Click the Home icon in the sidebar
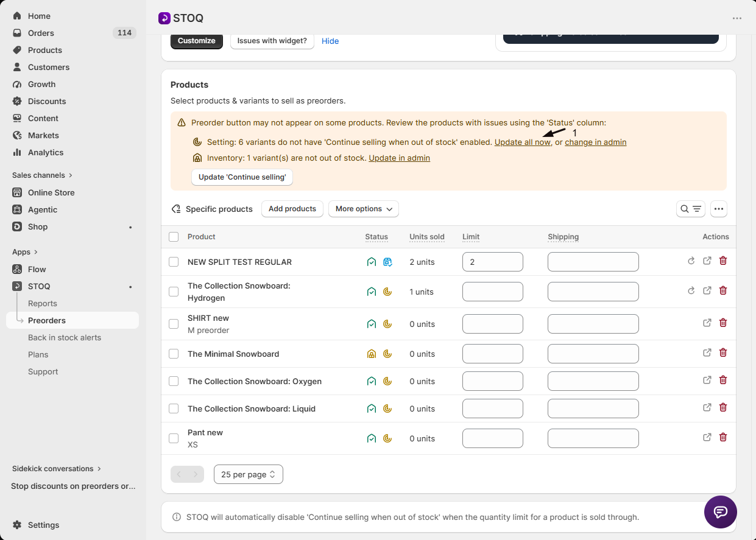The width and height of the screenshot is (756, 540). [x=17, y=16]
